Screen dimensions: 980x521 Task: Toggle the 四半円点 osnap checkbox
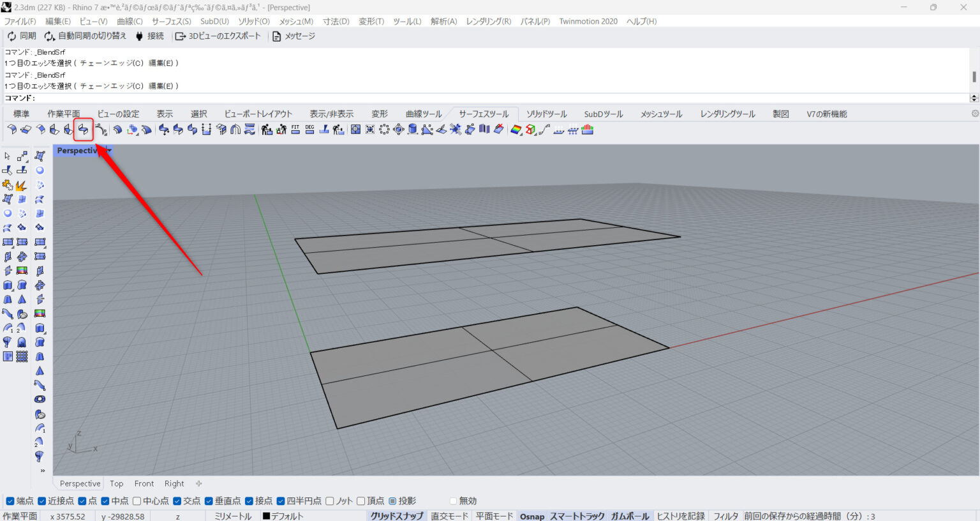click(x=281, y=501)
